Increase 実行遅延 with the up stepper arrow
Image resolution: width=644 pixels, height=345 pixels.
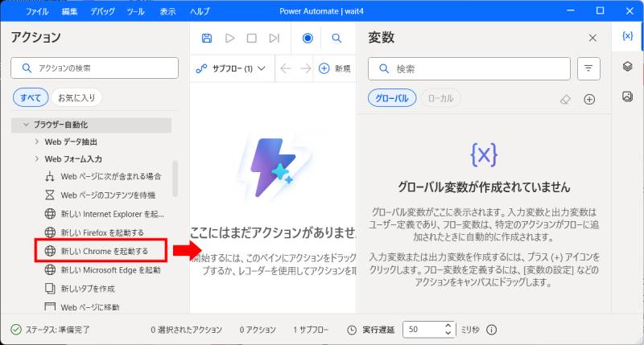coord(448,326)
